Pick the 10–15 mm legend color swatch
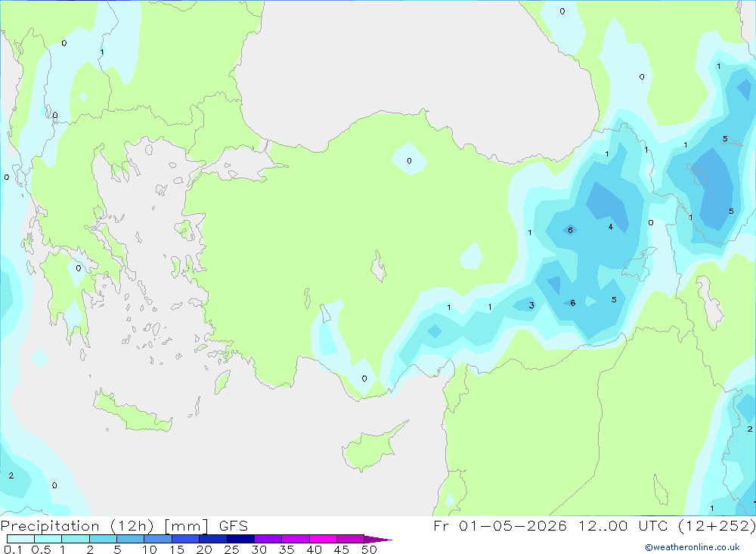756x554 pixels. [158, 539]
